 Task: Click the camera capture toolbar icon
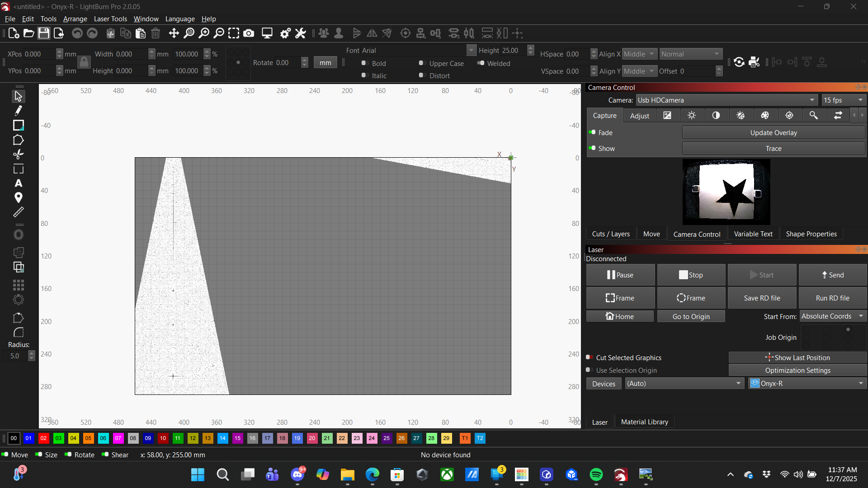249,33
